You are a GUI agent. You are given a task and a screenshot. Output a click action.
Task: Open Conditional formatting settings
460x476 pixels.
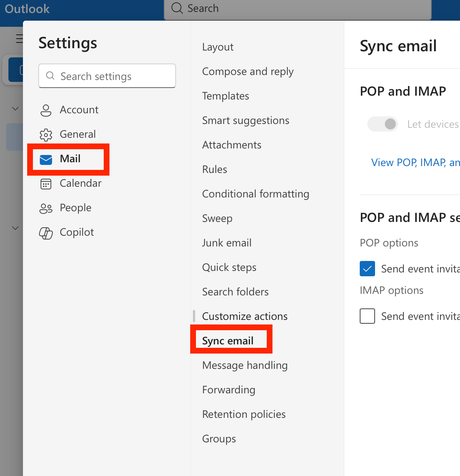point(255,194)
